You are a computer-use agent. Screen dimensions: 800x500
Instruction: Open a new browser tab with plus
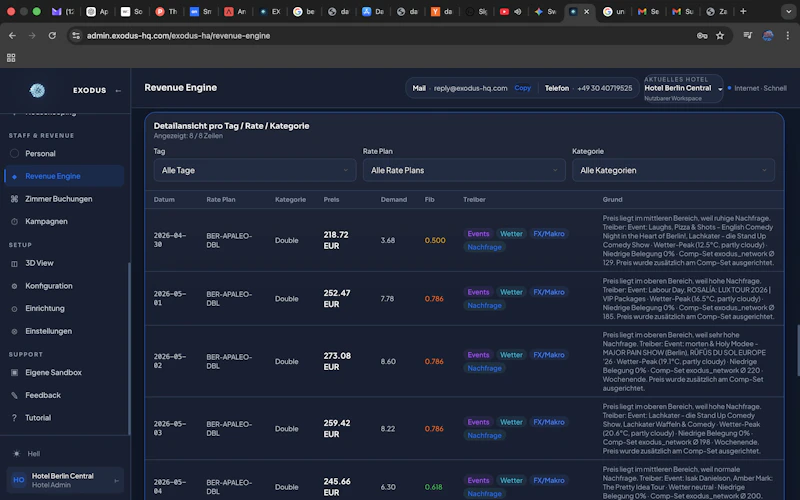click(x=743, y=11)
